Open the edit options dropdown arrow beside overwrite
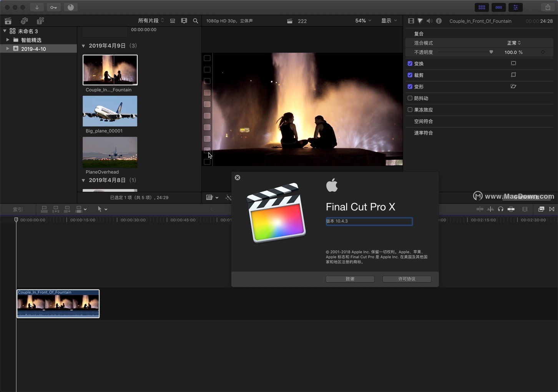Image resolution: width=558 pixels, height=392 pixels. coord(85,209)
